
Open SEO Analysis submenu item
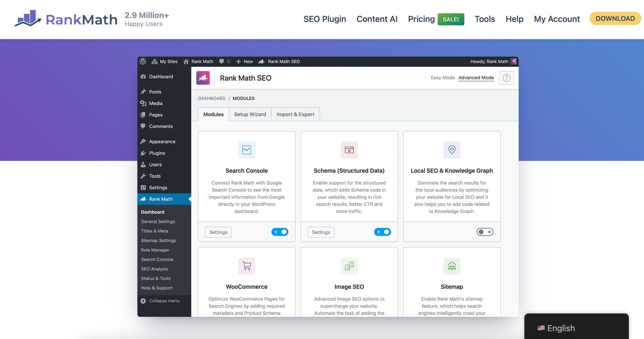pyautogui.click(x=154, y=269)
